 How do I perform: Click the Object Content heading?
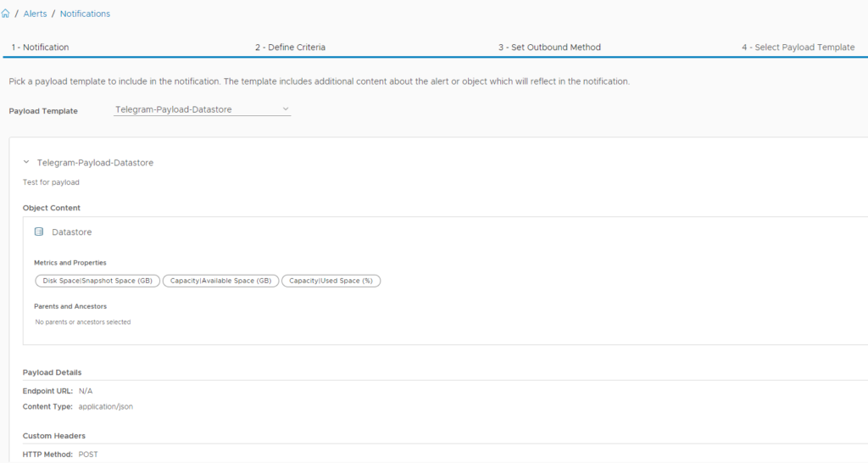tap(52, 208)
